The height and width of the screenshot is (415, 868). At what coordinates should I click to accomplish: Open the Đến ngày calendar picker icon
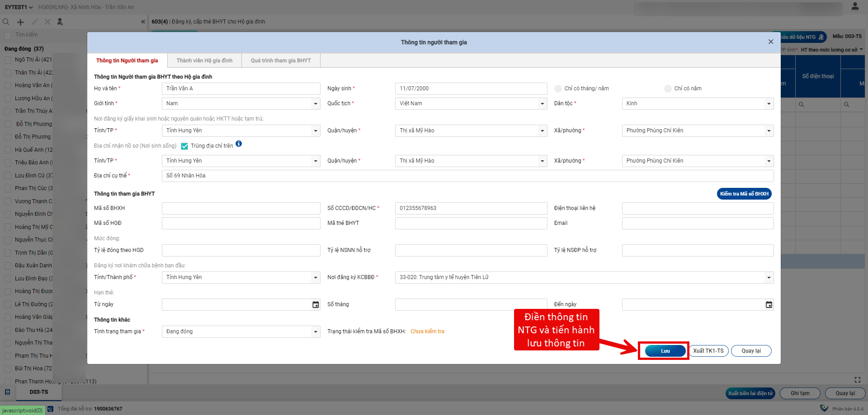pos(769,305)
